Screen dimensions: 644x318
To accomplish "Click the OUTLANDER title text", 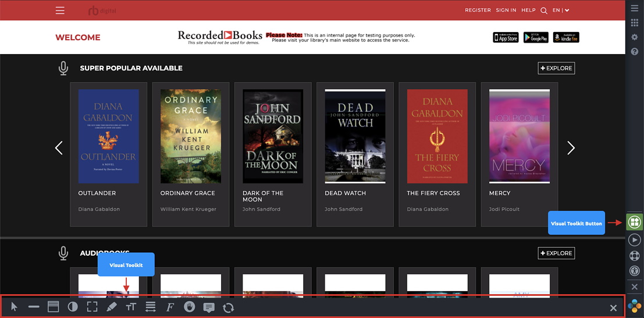I will pos(97,193).
